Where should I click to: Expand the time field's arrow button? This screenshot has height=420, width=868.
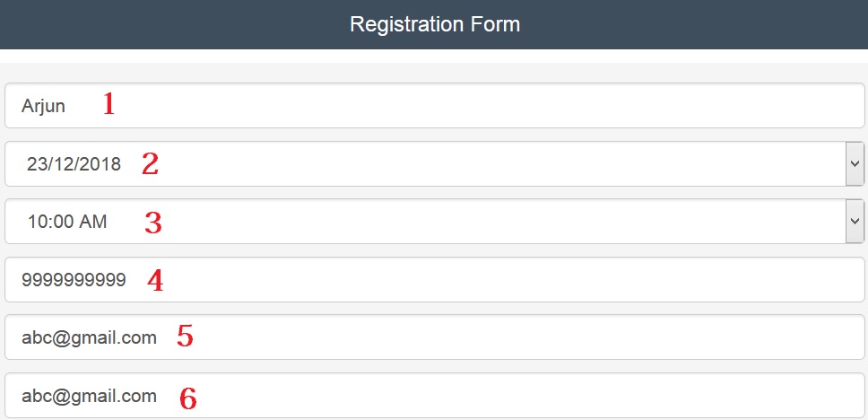pyautogui.click(x=855, y=221)
